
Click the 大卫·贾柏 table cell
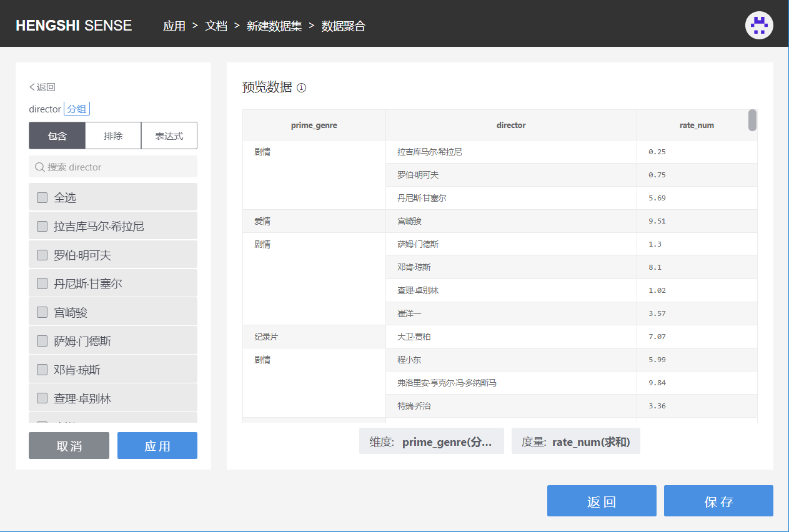click(511, 337)
